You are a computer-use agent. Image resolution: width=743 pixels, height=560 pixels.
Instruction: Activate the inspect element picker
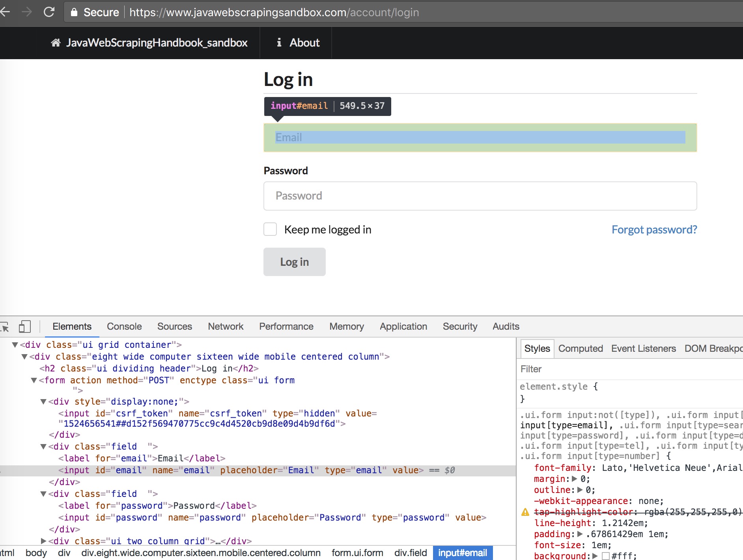pyautogui.click(x=5, y=327)
